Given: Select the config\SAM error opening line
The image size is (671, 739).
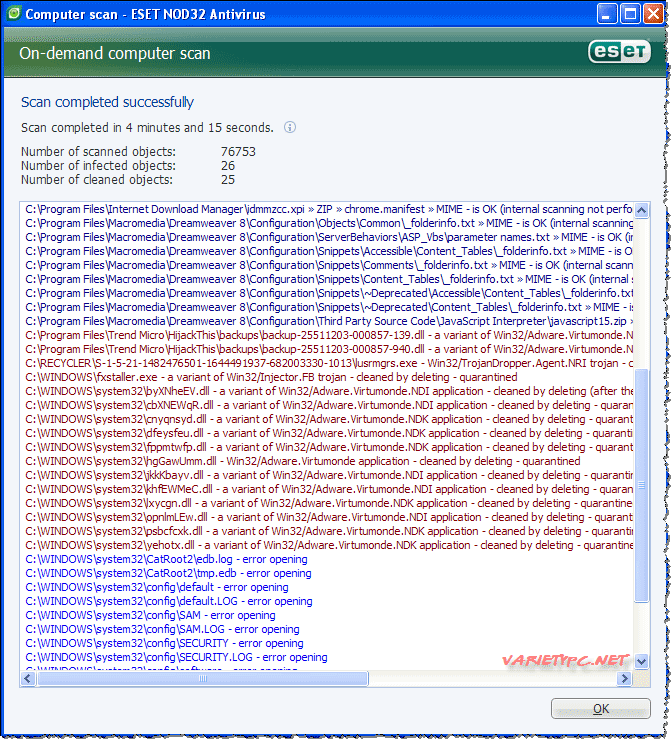Looking at the screenshot, I should click(150, 616).
